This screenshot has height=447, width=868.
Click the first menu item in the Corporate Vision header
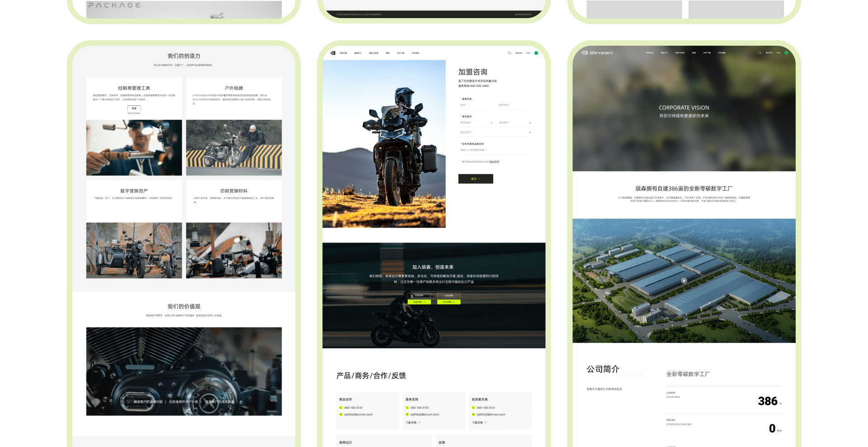tap(650, 52)
